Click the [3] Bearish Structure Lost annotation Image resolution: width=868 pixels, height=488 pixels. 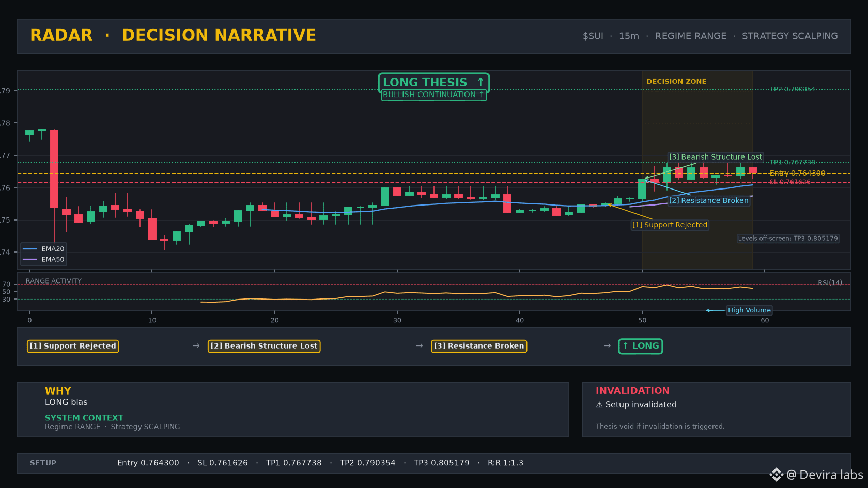point(716,157)
